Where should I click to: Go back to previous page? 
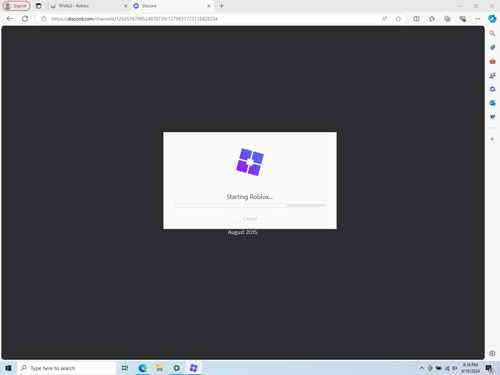tap(10, 19)
